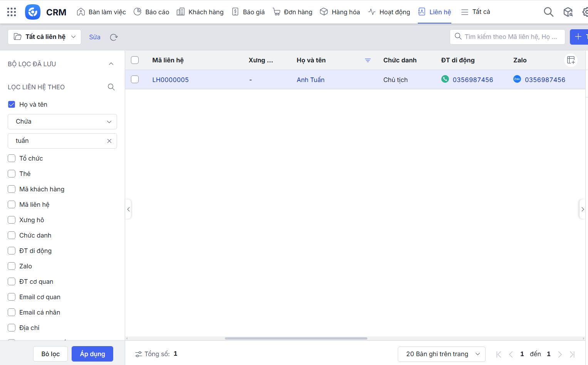This screenshot has width=588, height=365.
Task: Open the Tất cả liên hệ dropdown
Action: click(x=44, y=37)
